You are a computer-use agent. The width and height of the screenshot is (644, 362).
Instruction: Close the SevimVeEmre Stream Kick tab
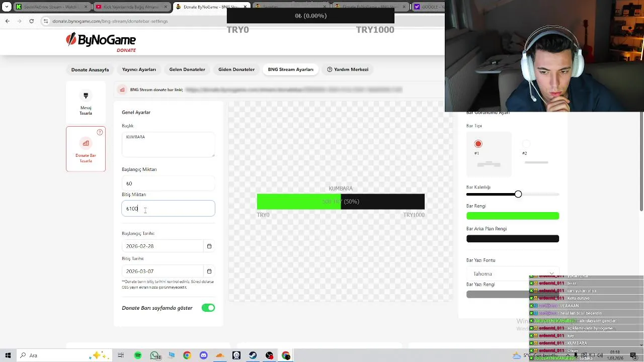(x=86, y=7)
